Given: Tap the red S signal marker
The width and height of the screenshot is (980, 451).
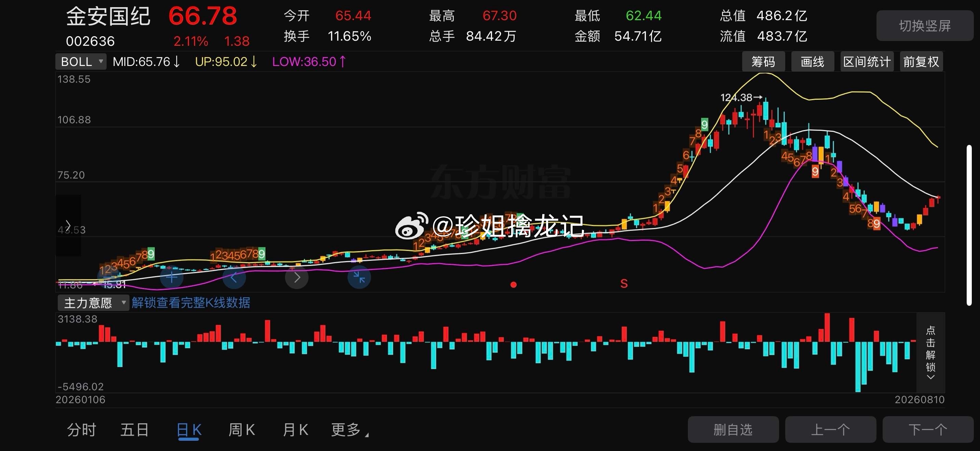Looking at the screenshot, I should pyautogui.click(x=624, y=283).
